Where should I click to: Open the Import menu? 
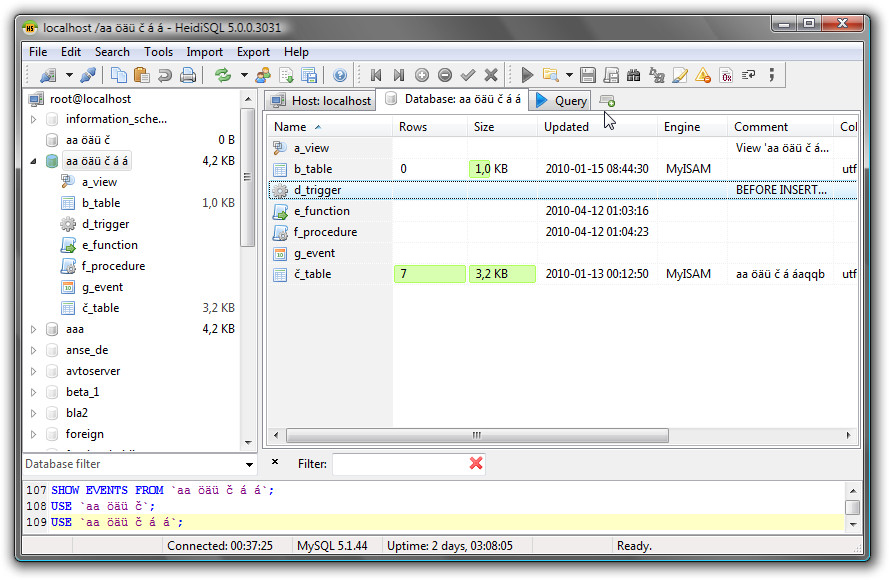point(205,52)
